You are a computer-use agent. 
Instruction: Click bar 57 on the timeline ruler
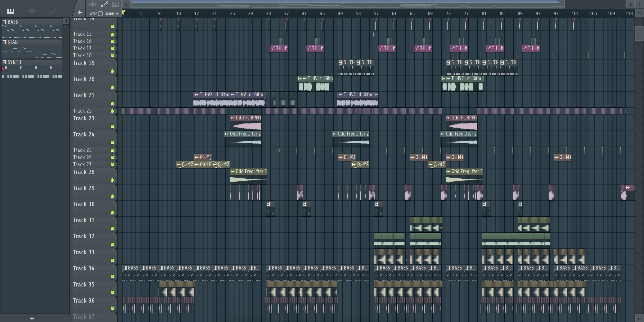(376, 13)
